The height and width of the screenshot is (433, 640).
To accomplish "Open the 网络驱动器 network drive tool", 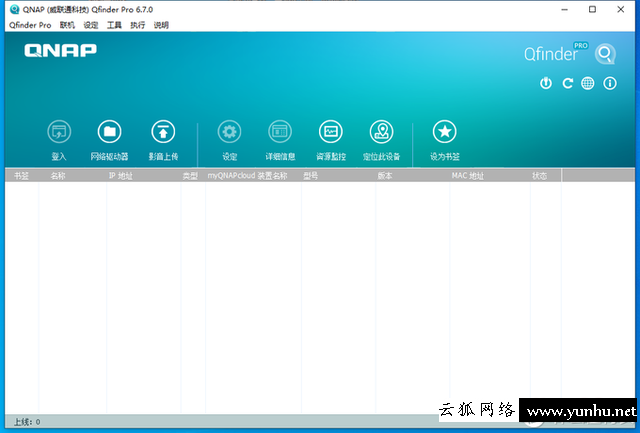I will click(x=109, y=132).
